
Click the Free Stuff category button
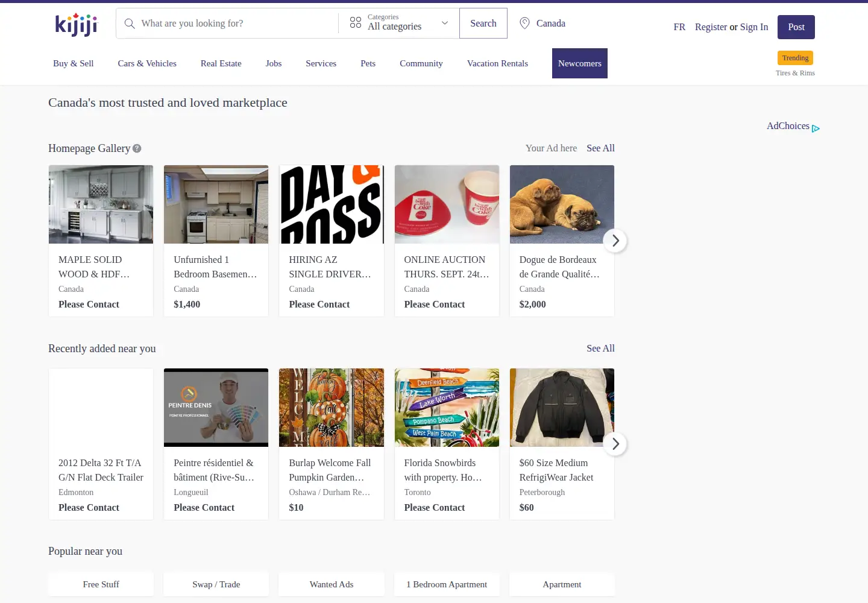pos(101,584)
